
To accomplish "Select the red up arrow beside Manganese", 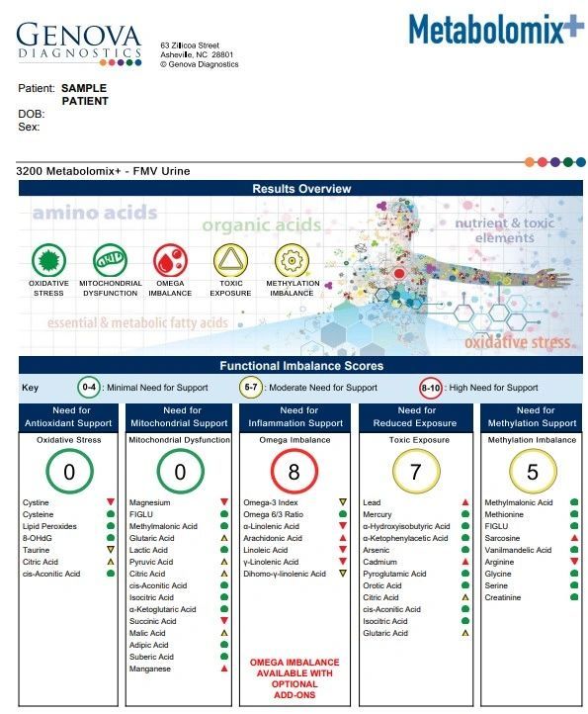I will point(224,669).
